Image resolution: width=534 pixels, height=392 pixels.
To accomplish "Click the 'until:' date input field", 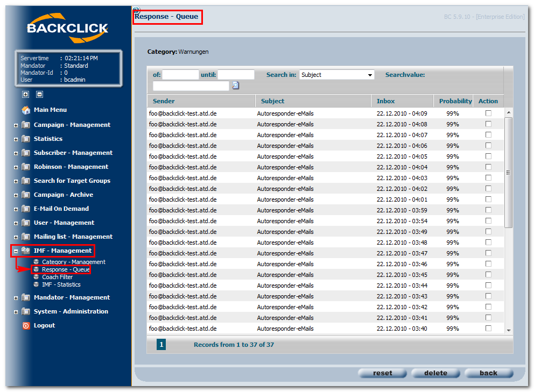I will (236, 75).
